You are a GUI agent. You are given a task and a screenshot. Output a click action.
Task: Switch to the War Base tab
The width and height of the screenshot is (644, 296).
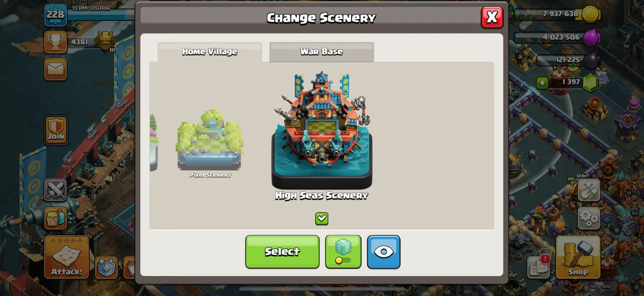tap(321, 52)
